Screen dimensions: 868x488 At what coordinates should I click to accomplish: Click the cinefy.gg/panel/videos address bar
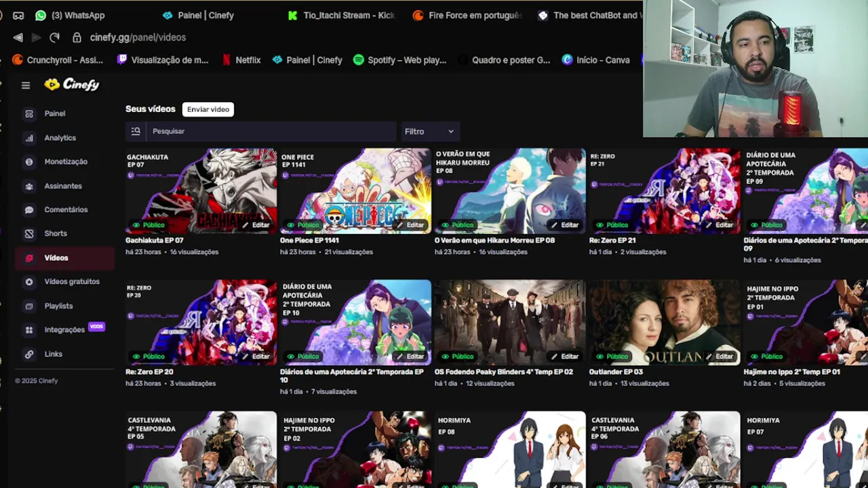coord(138,37)
